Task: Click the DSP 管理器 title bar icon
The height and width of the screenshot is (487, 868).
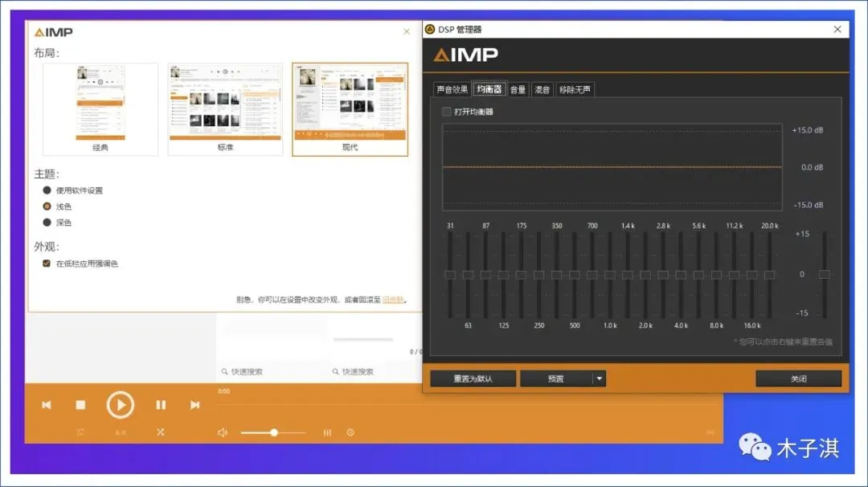Action: (x=430, y=29)
